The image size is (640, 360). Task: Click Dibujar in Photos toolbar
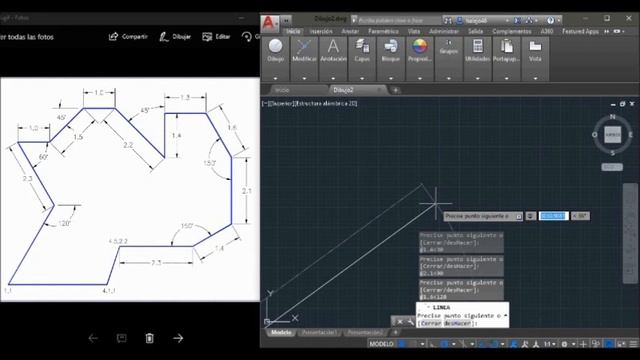pyautogui.click(x=175, y=37)
